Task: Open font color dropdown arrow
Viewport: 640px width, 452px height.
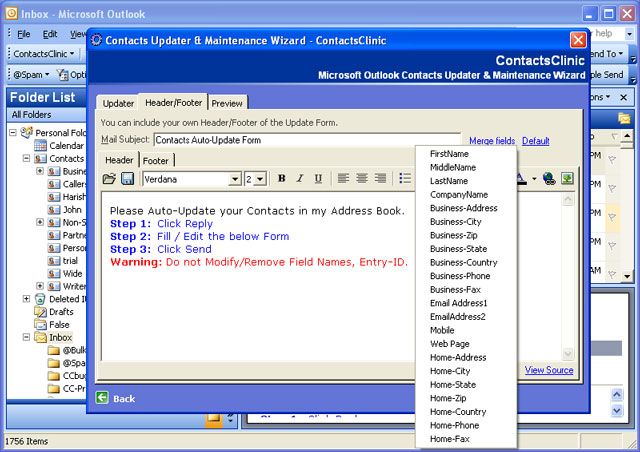Action: pyautogui.click(x=534, y=179)
